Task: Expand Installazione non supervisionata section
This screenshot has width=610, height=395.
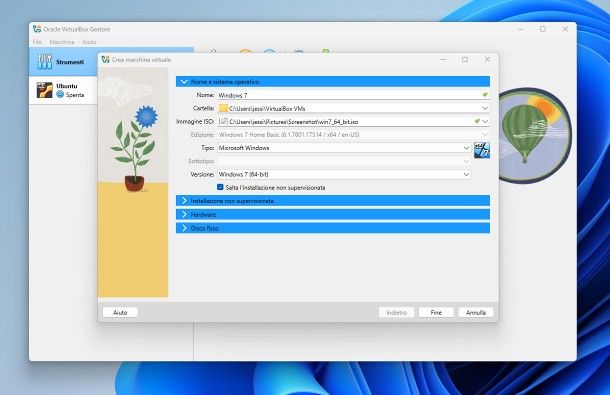Action: [x=333, y=201]
